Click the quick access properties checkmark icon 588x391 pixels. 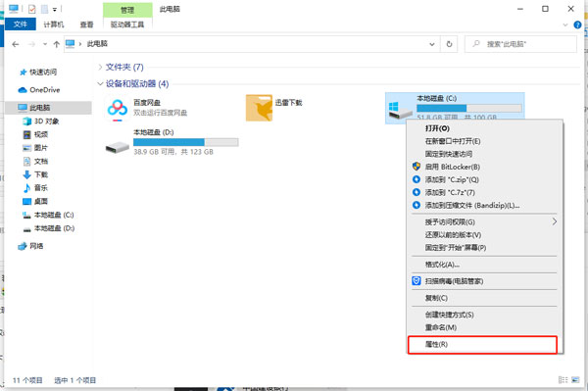point(32,9)
